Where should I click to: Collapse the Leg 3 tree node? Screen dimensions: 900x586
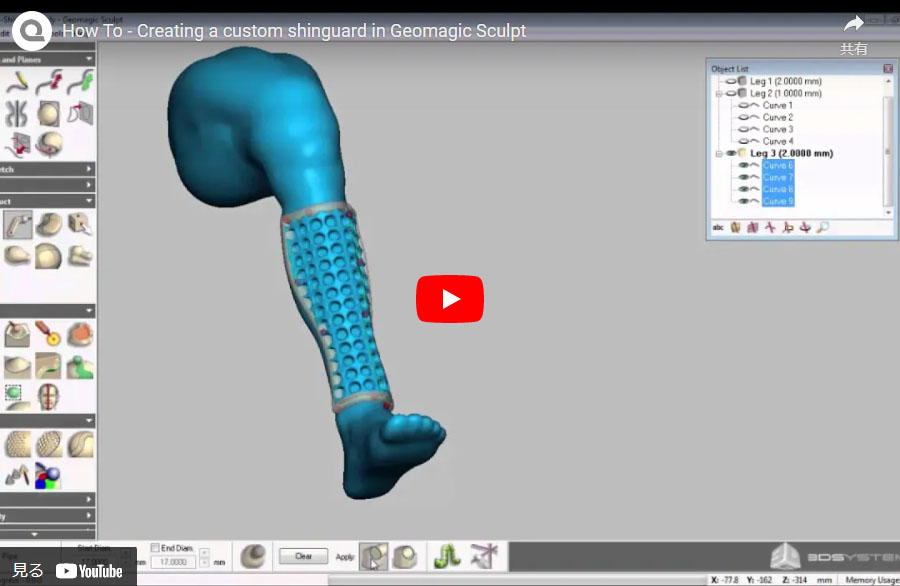[x=717, y=154]
